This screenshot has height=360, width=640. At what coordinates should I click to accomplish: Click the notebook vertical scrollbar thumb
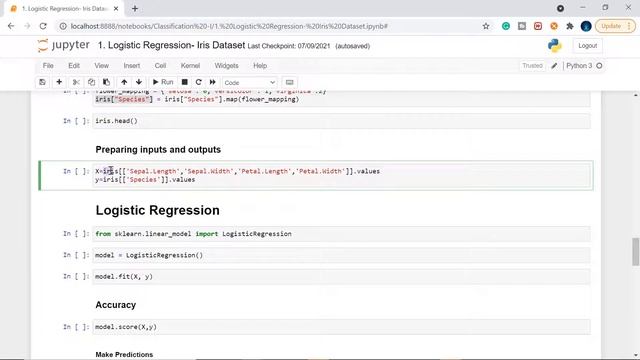tap(636, 251)
